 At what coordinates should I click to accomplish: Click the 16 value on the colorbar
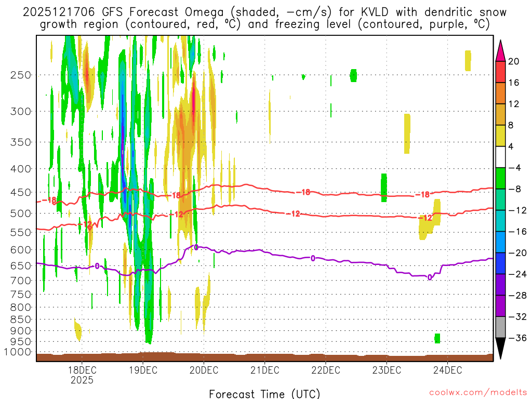click(514, 83)
